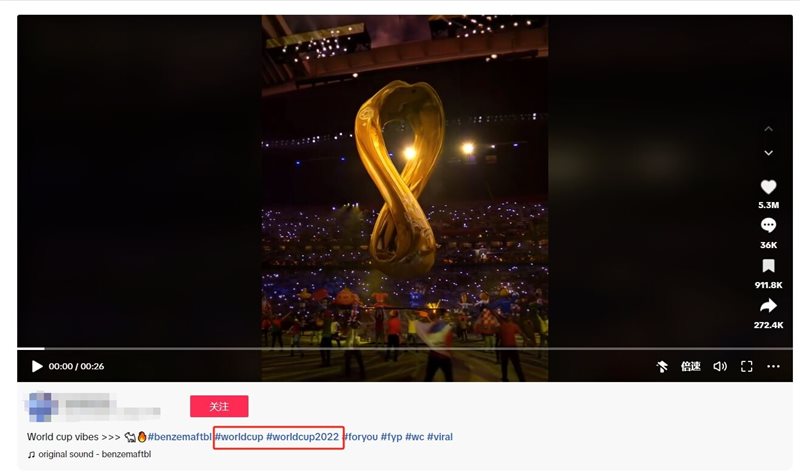The width and height of the screenshot is (800, 474).
Task: Follow the creator with the 关注 button
Action: [x=219, y=406]
